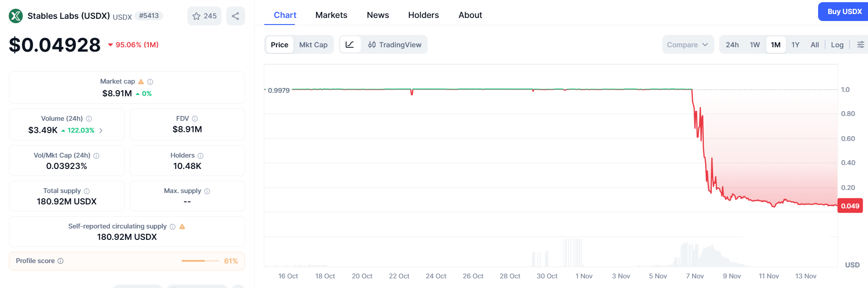Image resolution: width=868 pixels, height=288 pixels.
Task: Select the 1Y time range
Action: click(795, 45)
